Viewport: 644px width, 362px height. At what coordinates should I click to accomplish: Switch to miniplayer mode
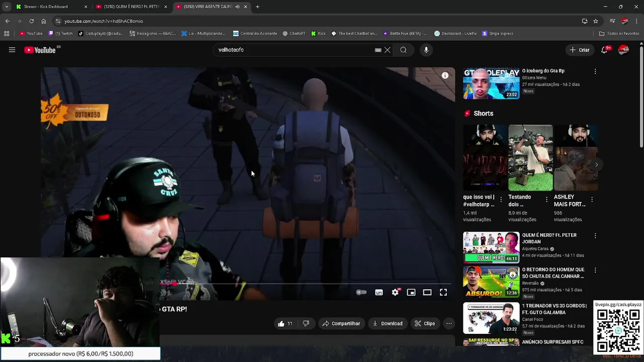coord(411,292)
